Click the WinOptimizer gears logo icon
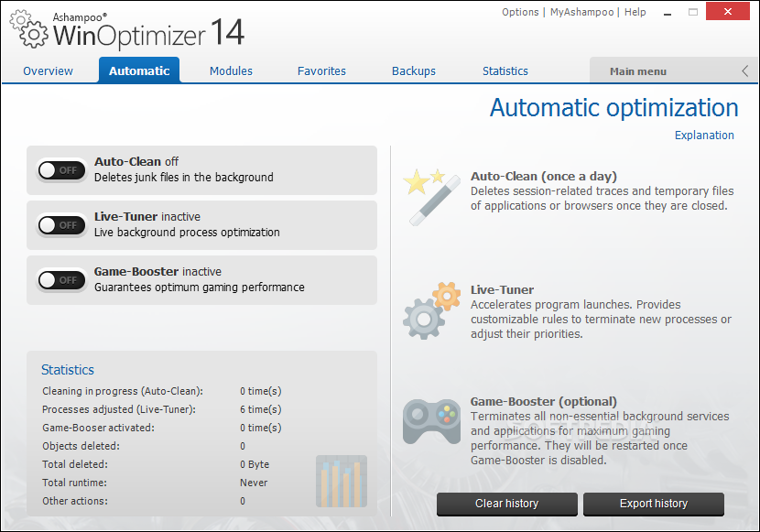The height and width of the screenshot is (532, 760). [29, 29]
